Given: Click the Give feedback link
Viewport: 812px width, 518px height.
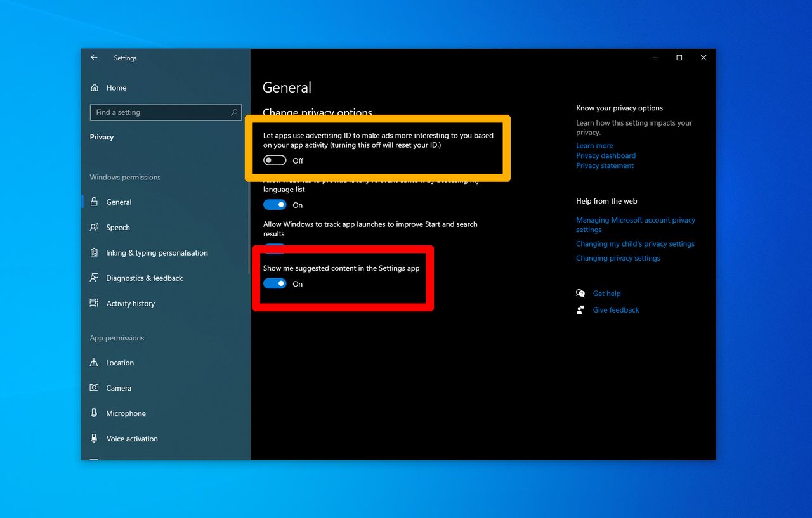Looking at the screenshot, I should point(616,310).
